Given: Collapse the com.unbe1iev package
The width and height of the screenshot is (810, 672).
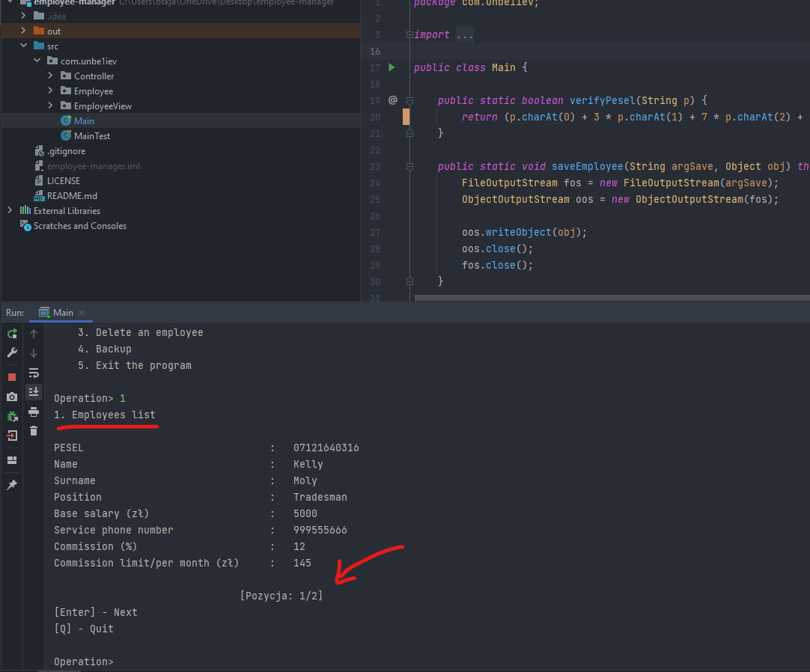Looking at the screenshot, I should coord(37,61).
